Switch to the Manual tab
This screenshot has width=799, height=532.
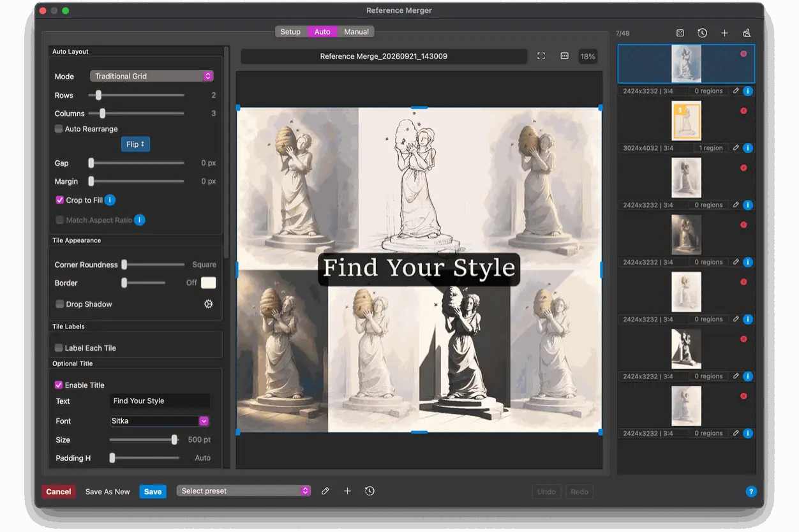(x=356, y=32)
